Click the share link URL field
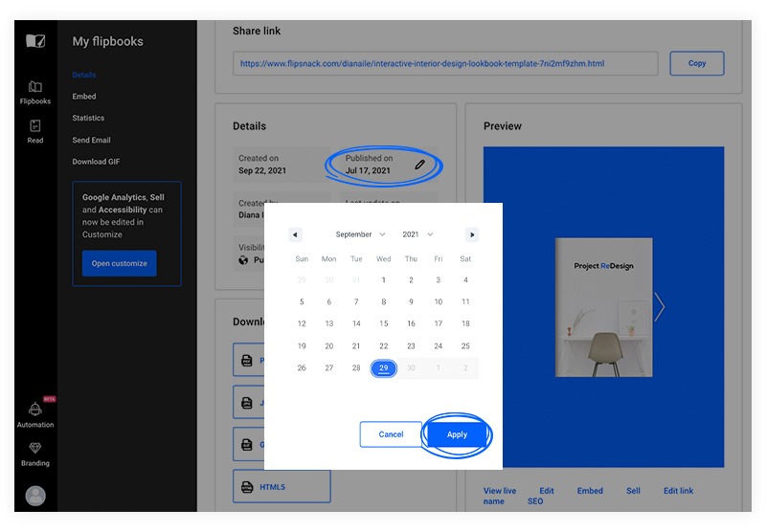The height and width of the screenshot is (532, 766). point(445,64)
